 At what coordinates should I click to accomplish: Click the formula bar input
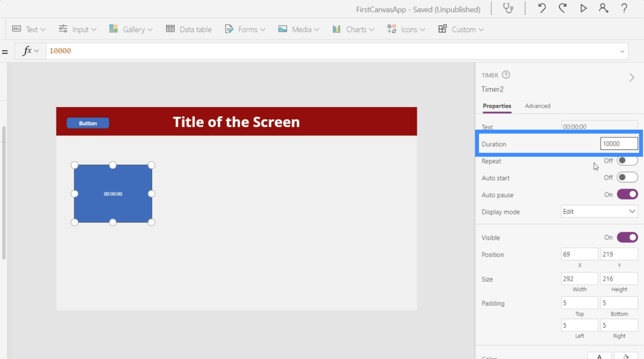[x=332, y=51]
